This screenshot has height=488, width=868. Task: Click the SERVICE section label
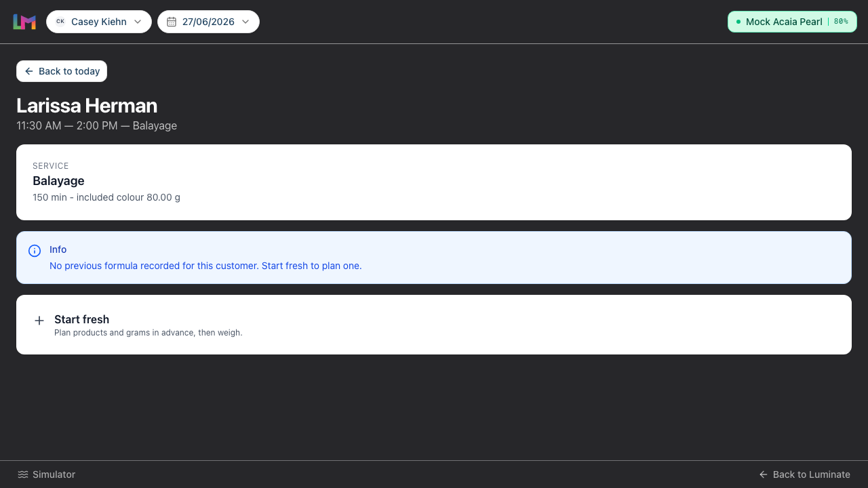coord(51,165)
